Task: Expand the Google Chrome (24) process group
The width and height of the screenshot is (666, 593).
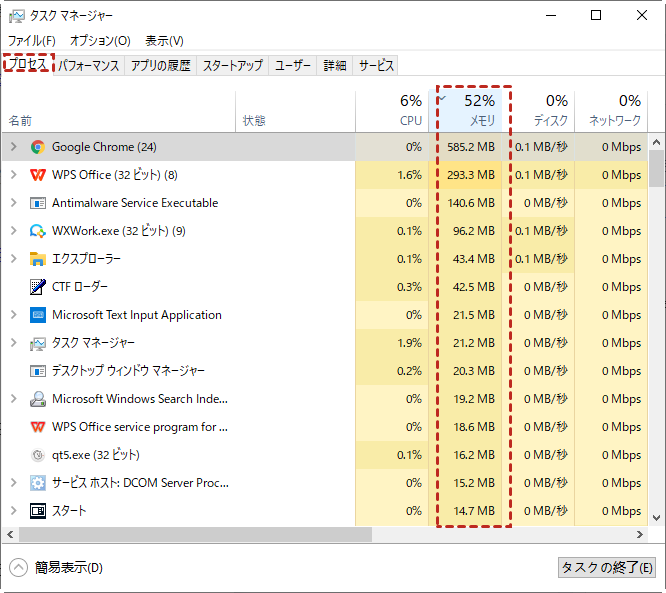Action: tap(14, 147)
